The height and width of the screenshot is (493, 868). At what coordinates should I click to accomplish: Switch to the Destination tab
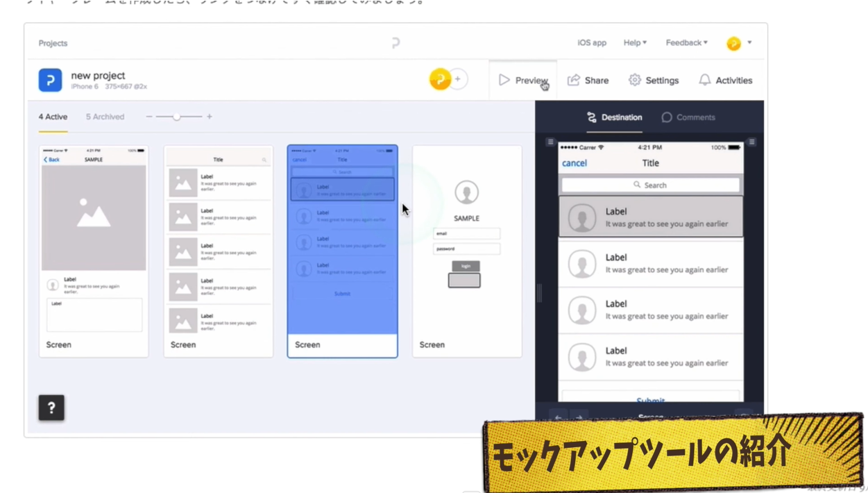pyautogui.click(x=614, y=117)
